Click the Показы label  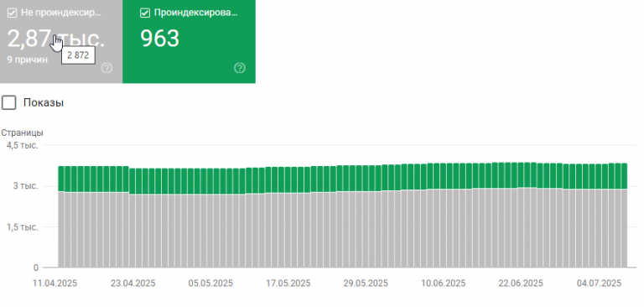(44, 102)
